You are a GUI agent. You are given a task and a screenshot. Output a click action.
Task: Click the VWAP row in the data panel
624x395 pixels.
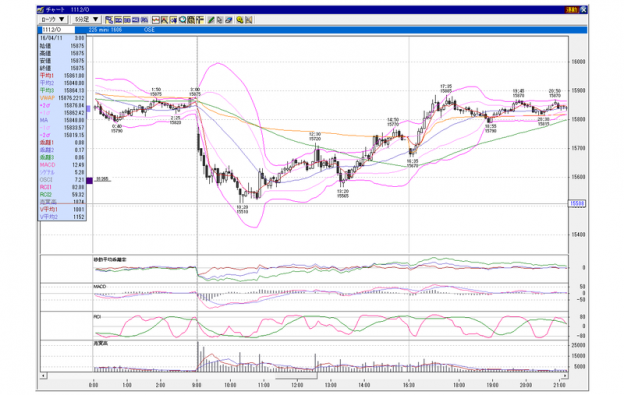point(62,98)
